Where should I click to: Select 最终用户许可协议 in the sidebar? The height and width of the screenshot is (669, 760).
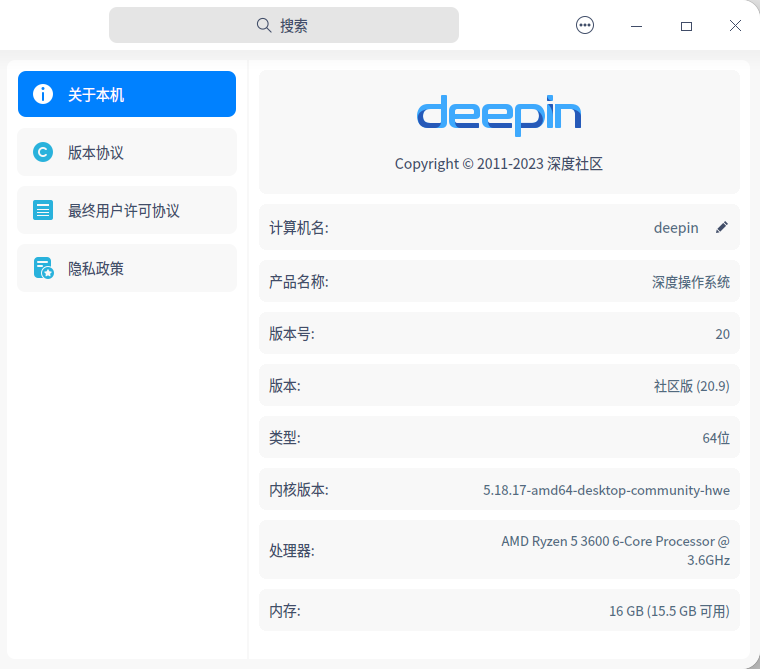click(127, 210)
